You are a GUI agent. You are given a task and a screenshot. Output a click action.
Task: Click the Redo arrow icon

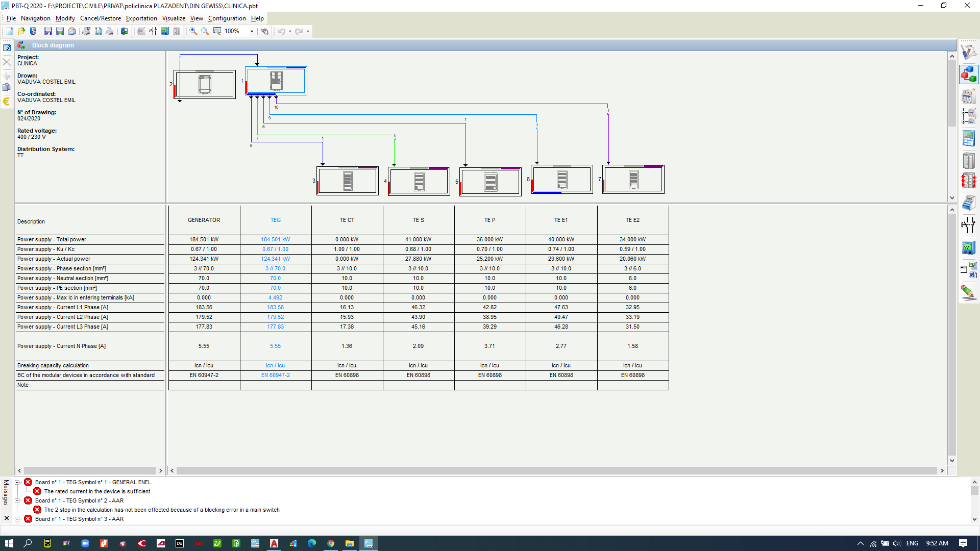[x=299, y=31]
